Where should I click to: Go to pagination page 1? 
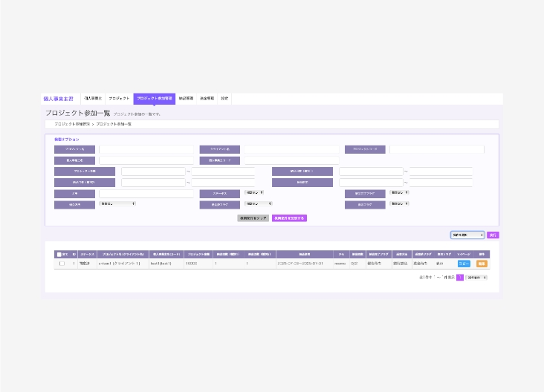point(460,278)
